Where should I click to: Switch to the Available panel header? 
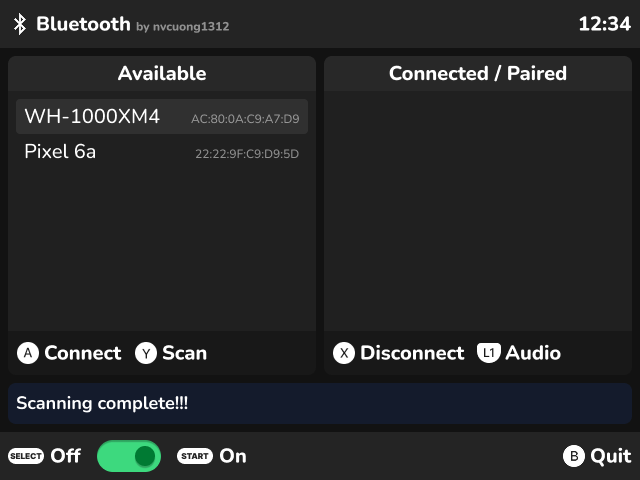[x=162, y=73]
